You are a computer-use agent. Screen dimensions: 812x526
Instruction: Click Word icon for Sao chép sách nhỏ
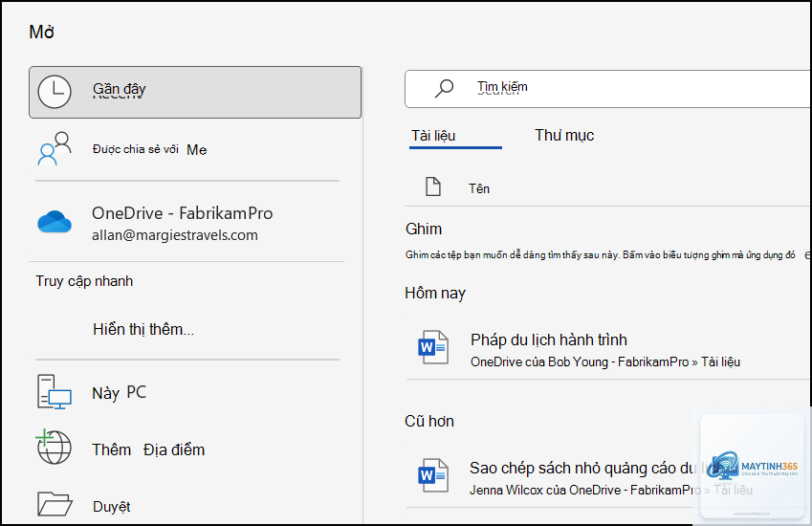tap(433, 474)
